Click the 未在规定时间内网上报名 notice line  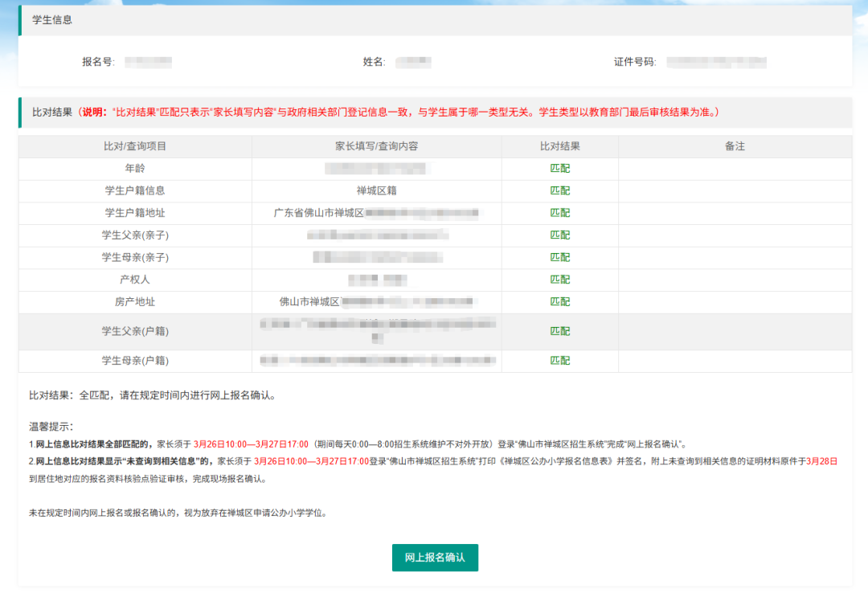[x=178, y=513]
